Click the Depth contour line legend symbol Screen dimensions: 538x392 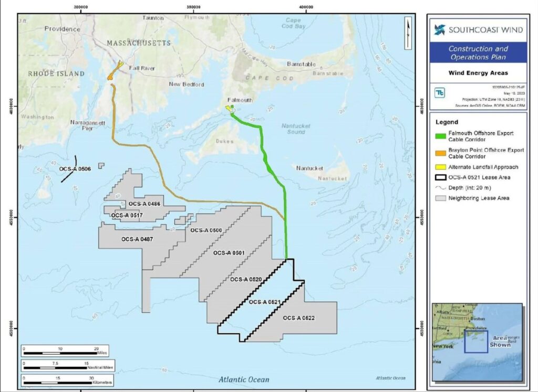tap(441, 188)
